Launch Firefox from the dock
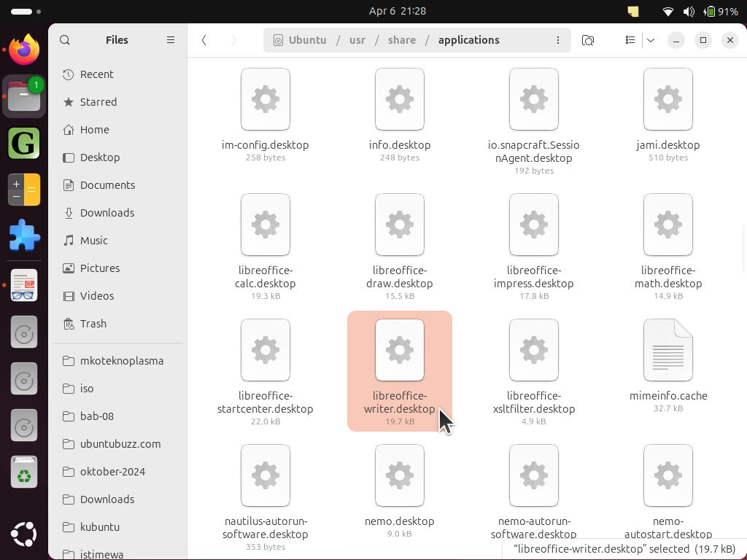Image resolution: width=747 pixels, height=560 pixels. pyautogui.click(x=24, y=50)
